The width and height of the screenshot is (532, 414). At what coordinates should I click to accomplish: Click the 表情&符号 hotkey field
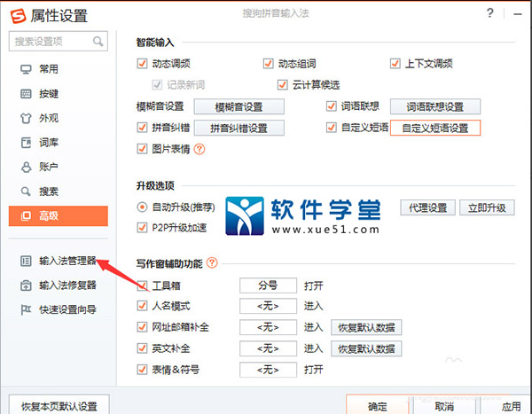click(268, 370)
